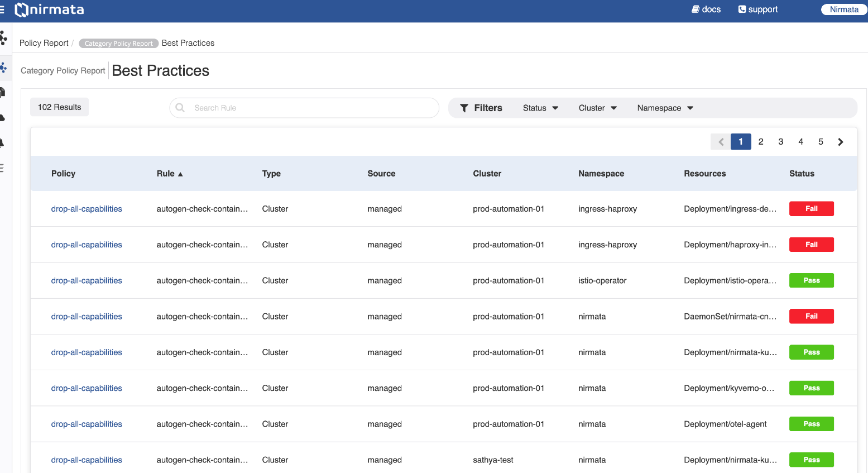Select the Deployment/haproxy-in… resource cell
The width and height of the screenshot is (868, 473).
(730, 245)
